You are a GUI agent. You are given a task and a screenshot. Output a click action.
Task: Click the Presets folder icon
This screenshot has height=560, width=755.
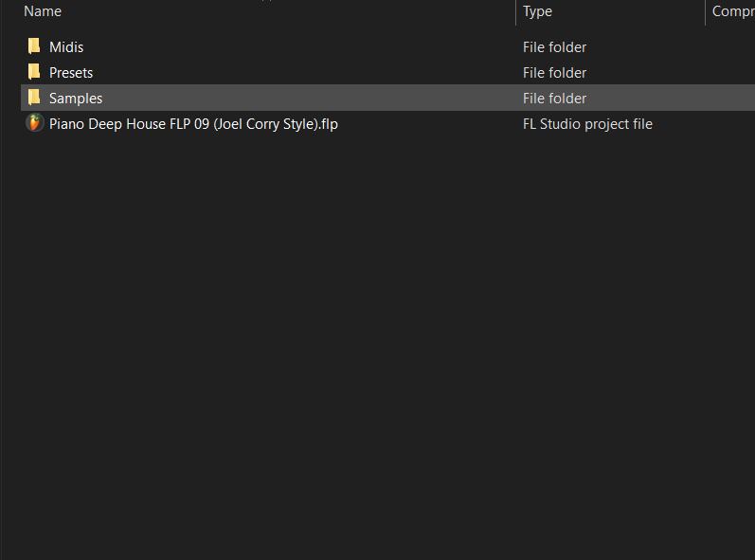pyautogui.click(x=34, y=72)
